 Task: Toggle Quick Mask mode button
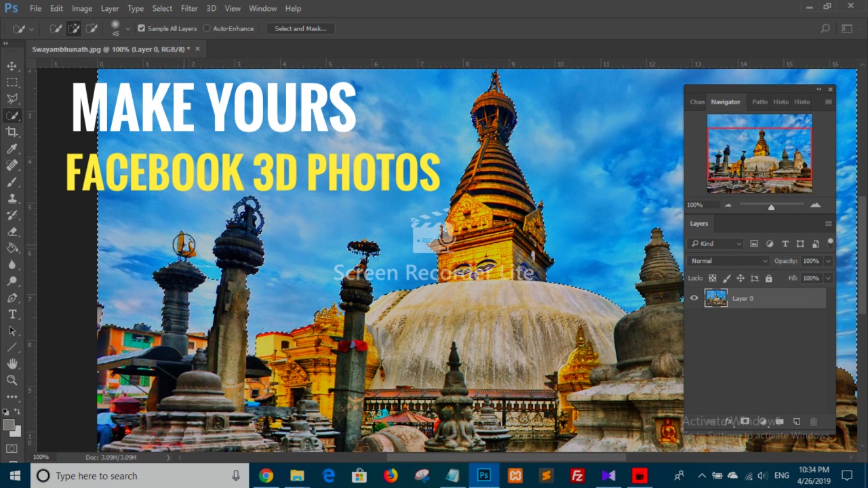click(x=12, y=449)
